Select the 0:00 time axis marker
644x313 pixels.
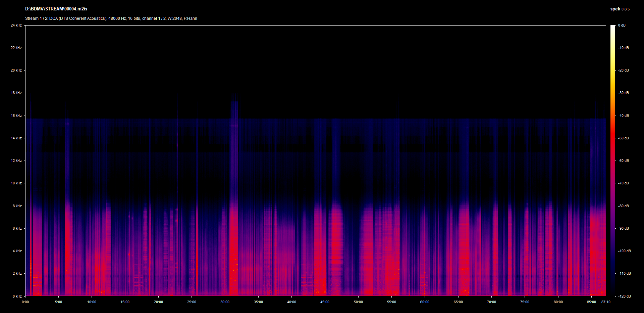point(25,302)
